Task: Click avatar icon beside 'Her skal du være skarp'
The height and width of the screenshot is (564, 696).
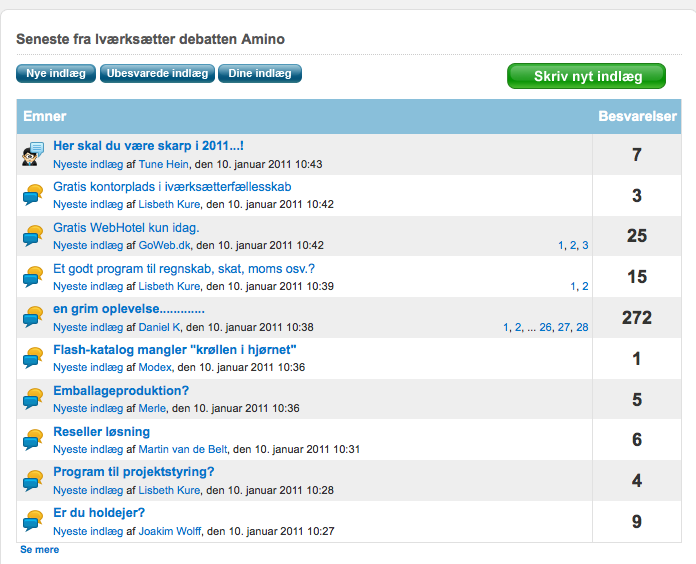Action: pyautogui.click(x=33, y=154)
